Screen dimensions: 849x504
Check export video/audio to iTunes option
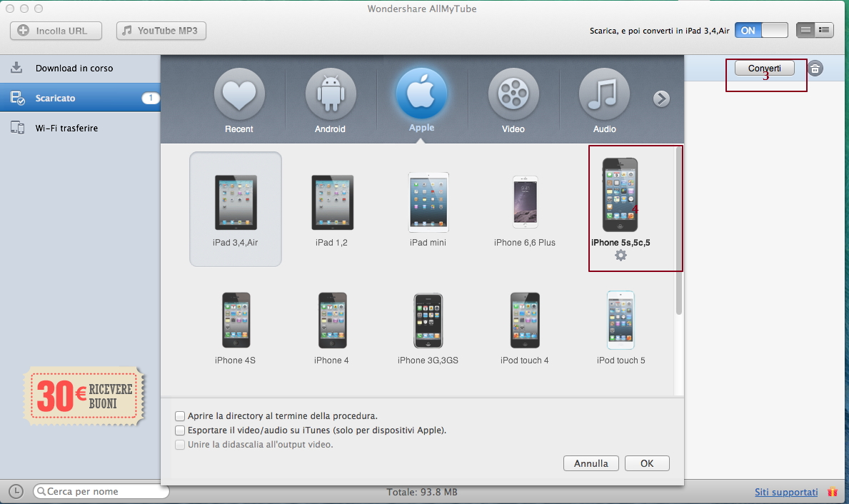[180, 430]
